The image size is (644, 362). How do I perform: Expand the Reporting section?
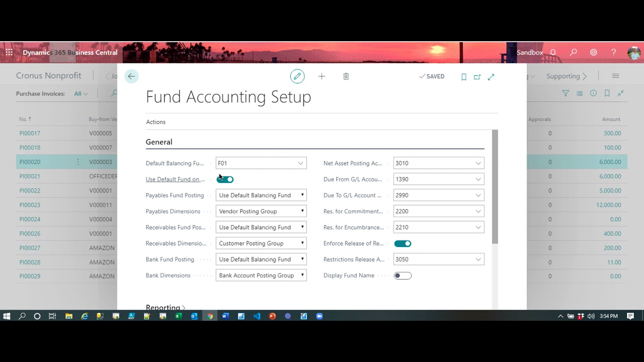click(x=166, y=307)
